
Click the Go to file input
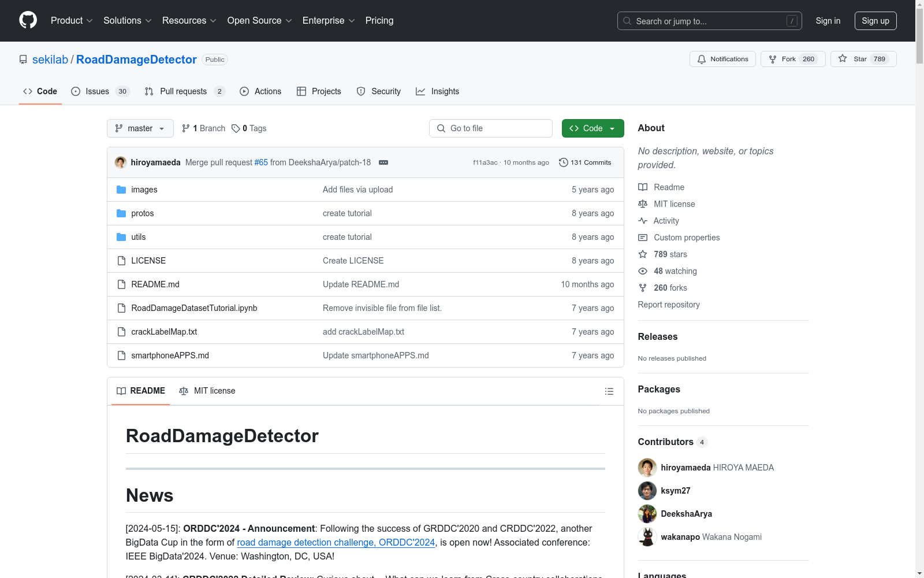(x=491, y=128)
